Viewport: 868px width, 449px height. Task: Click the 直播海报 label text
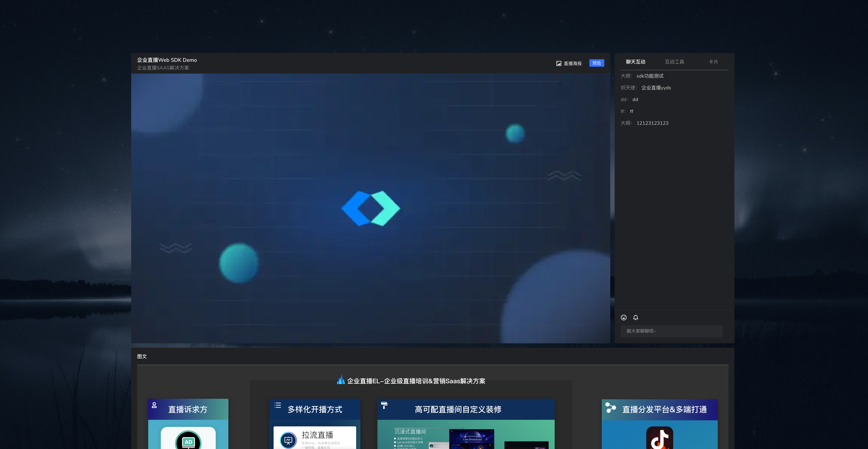572,63
